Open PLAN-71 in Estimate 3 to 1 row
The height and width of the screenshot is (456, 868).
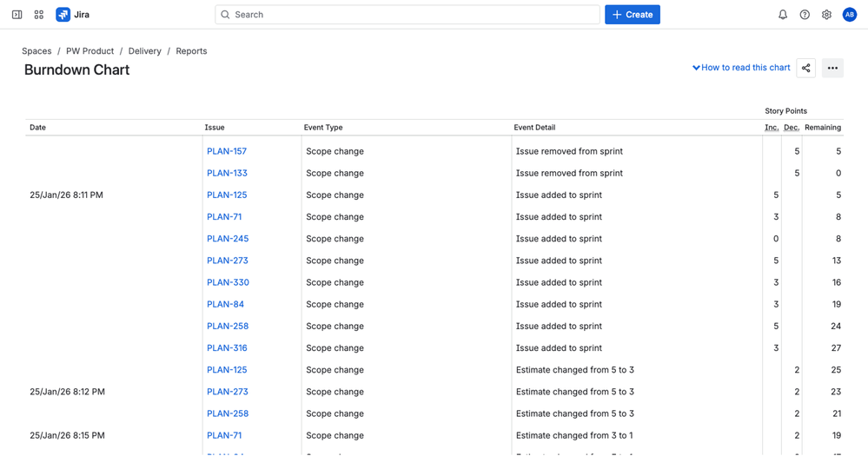click(x=224, y=435)
